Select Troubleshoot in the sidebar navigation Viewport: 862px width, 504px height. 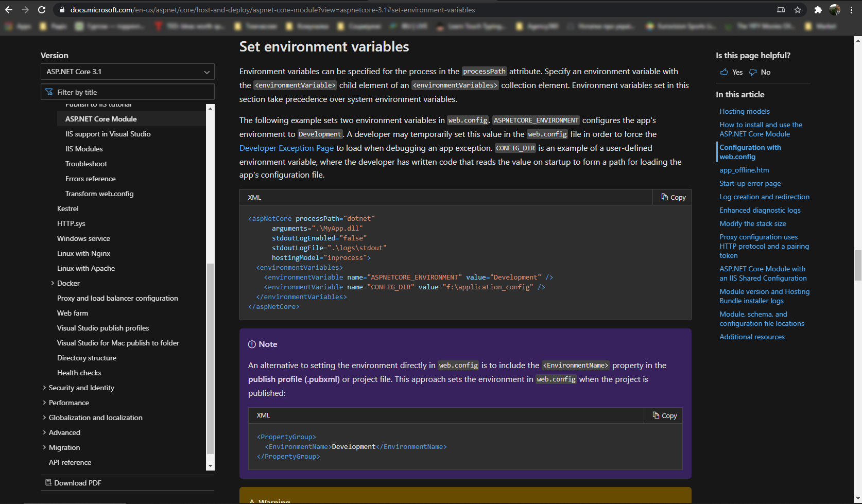click(x=86, y=164)
